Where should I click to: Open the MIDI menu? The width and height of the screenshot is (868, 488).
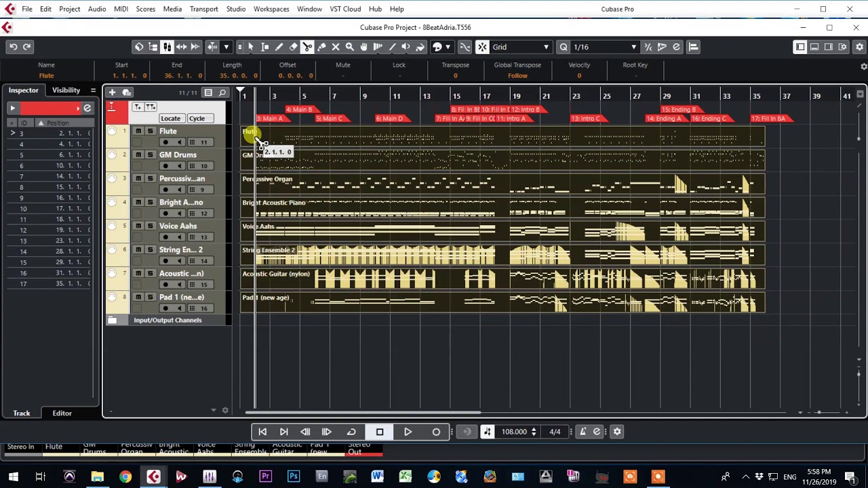click(x=121, y=9)
